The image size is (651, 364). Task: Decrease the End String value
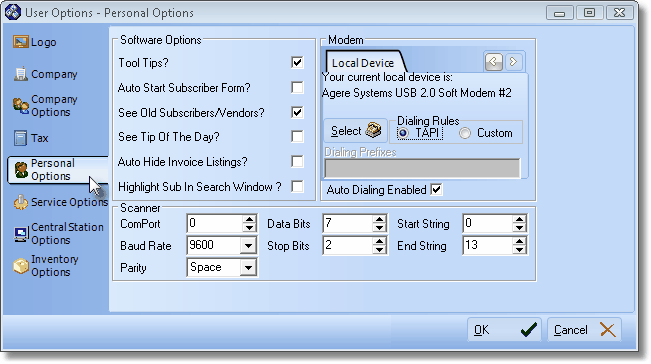[x=519, y=249]
